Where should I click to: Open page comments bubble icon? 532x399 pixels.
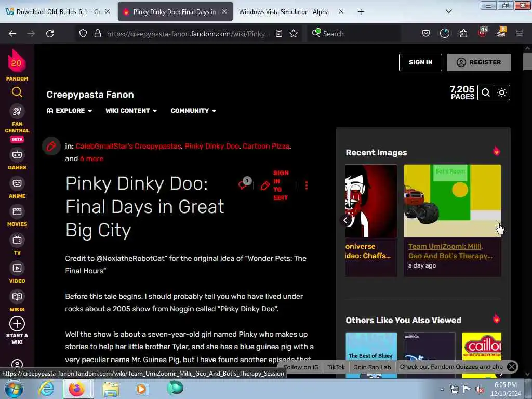tap(244, 184)
